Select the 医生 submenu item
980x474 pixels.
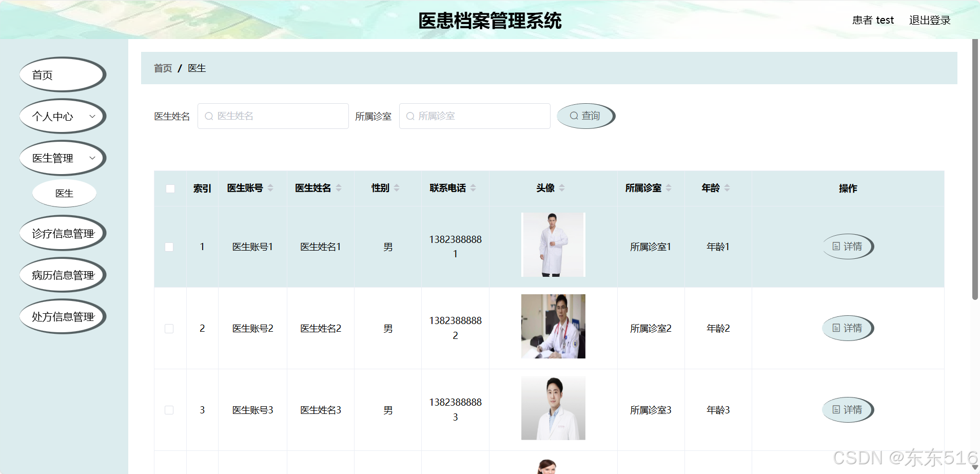(64, 193)
